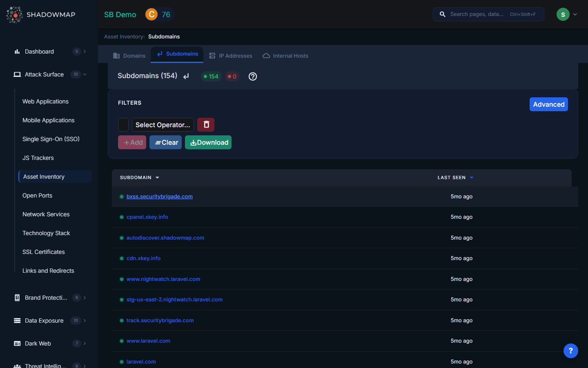The height and width of the screenshot is (368, 588).
Task: Click the Advanced filters button
Action: click(x=548, y=104)
